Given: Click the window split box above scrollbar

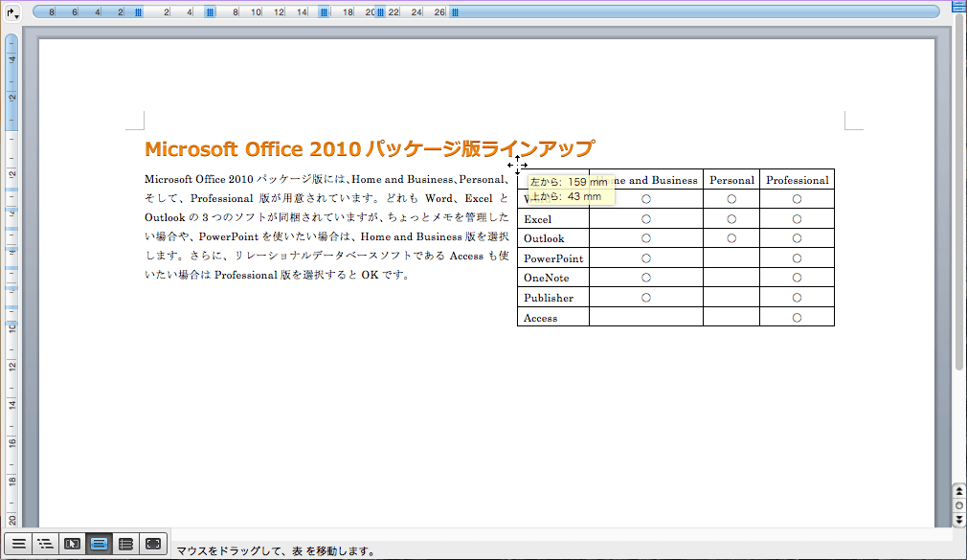Looking at the screenshot, I should click(959, 6).
